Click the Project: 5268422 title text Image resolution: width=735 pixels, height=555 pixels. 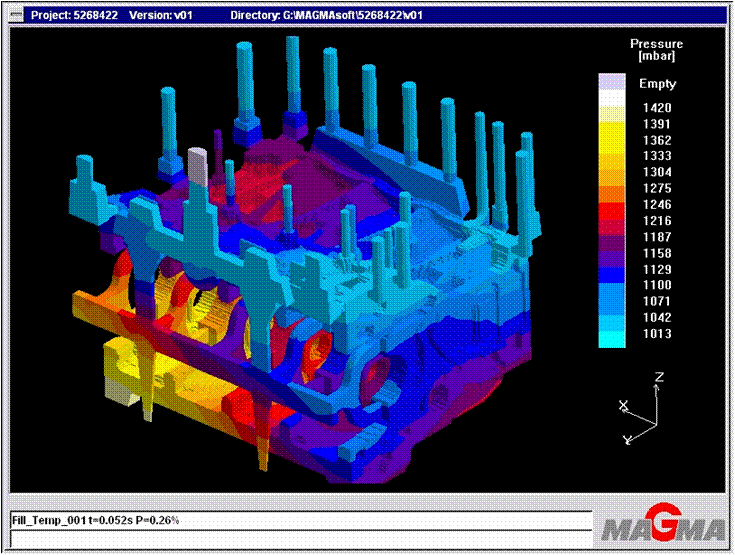(x=74, y=15)
